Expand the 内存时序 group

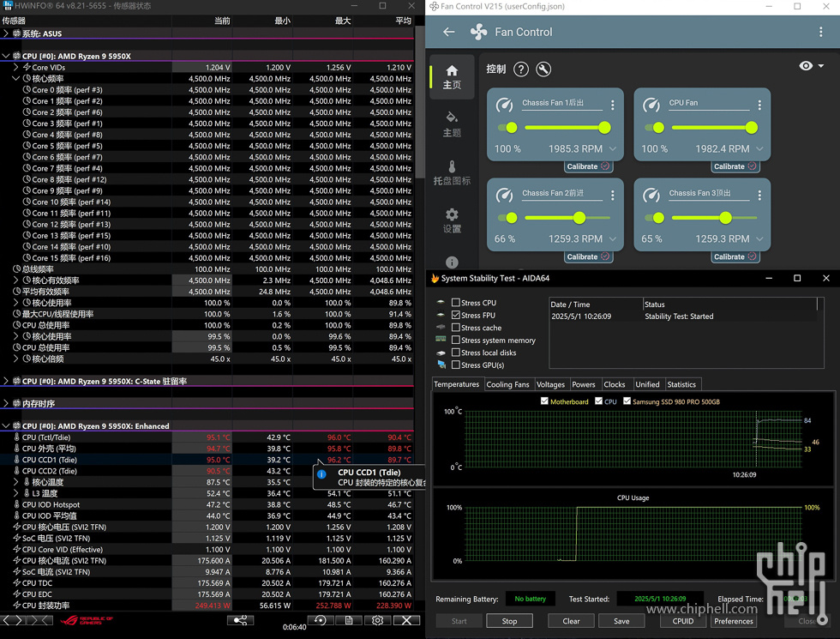point(6,404)
